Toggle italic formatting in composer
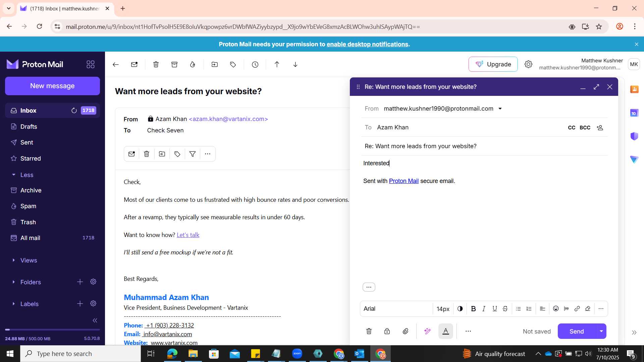Image resolution: width=644 pixels, height=362 pixels. pos(484,309)
